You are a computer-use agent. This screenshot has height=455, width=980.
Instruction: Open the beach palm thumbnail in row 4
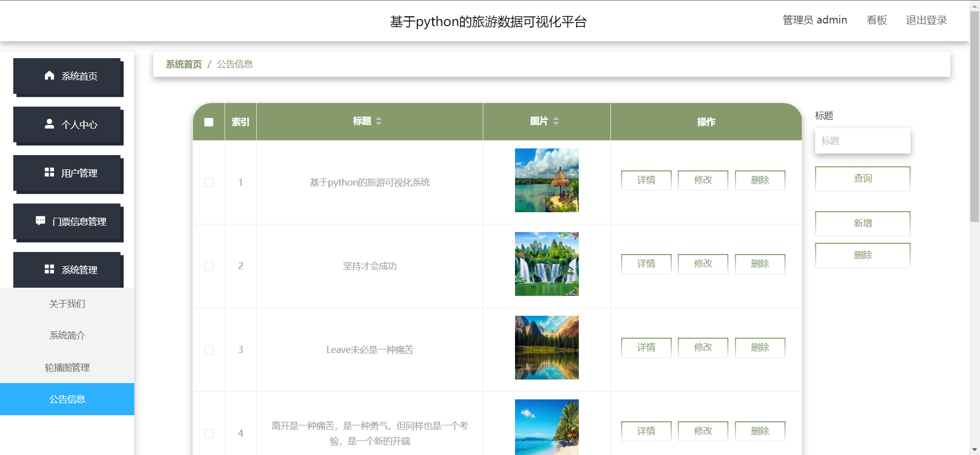[x=547, y=427]
